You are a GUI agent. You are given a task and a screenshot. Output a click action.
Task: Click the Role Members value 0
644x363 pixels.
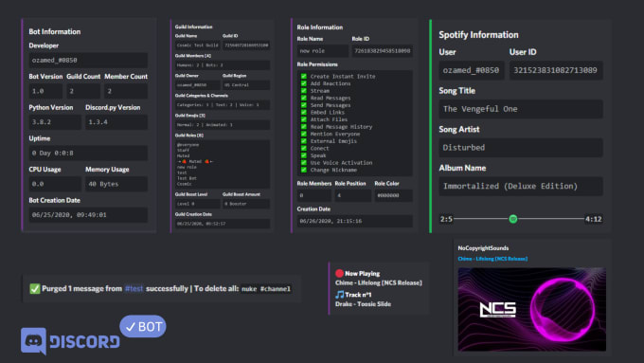[313, 195]
